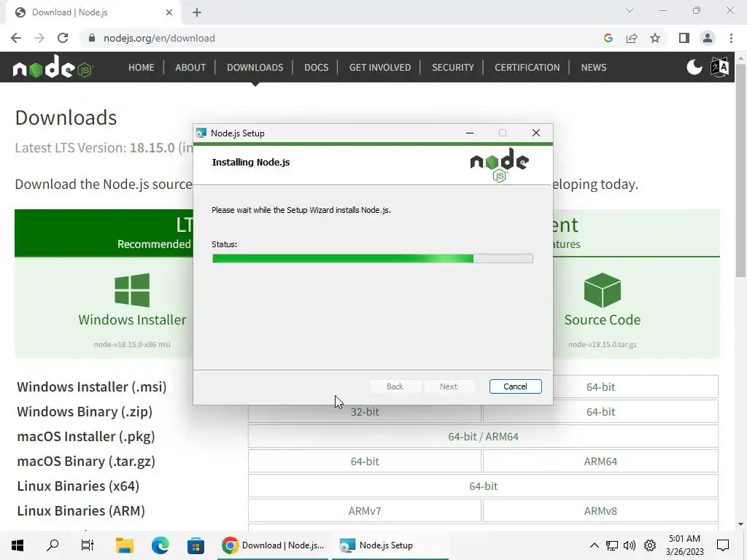Toggle dark mode with the moon icon
Screen dimensions: 747x560
coord(694,67)
